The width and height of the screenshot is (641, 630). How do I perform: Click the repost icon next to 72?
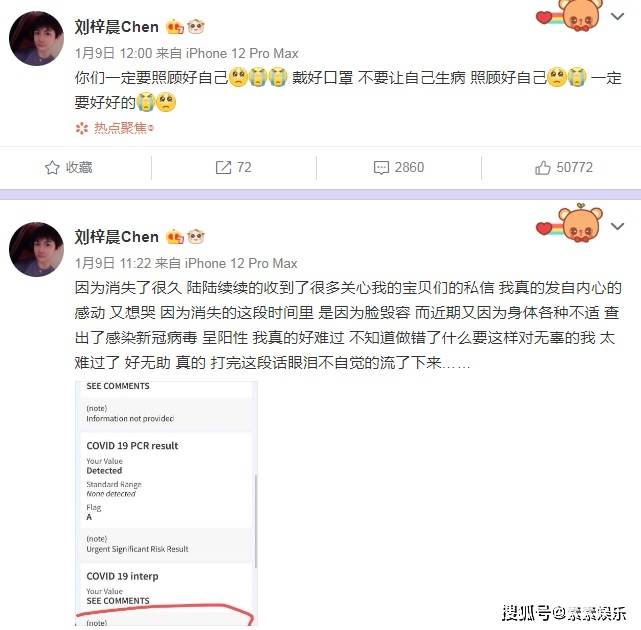223,168
